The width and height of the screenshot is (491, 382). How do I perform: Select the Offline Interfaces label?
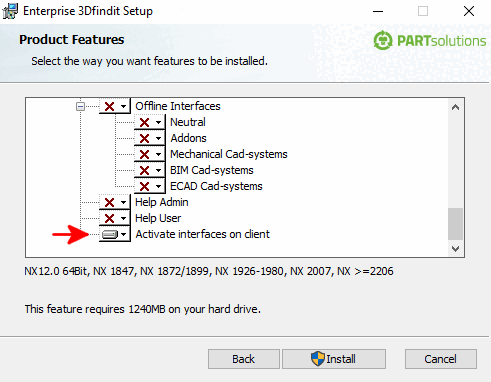[178, 106]
